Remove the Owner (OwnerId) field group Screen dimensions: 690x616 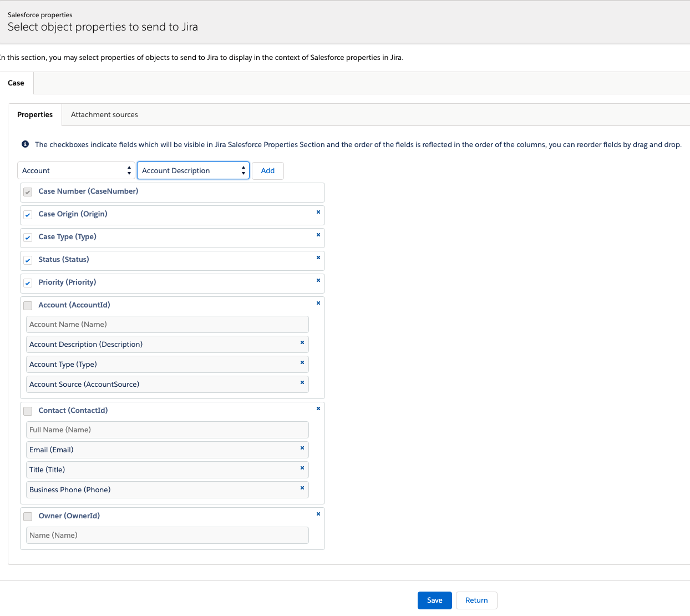click(x=318, y=514)
